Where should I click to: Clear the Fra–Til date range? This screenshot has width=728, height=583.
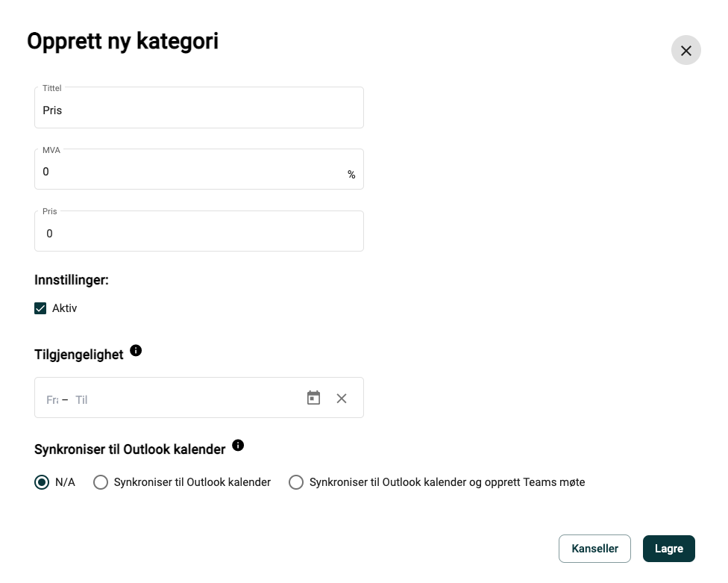pyautogui.click(x=342, y=398)
